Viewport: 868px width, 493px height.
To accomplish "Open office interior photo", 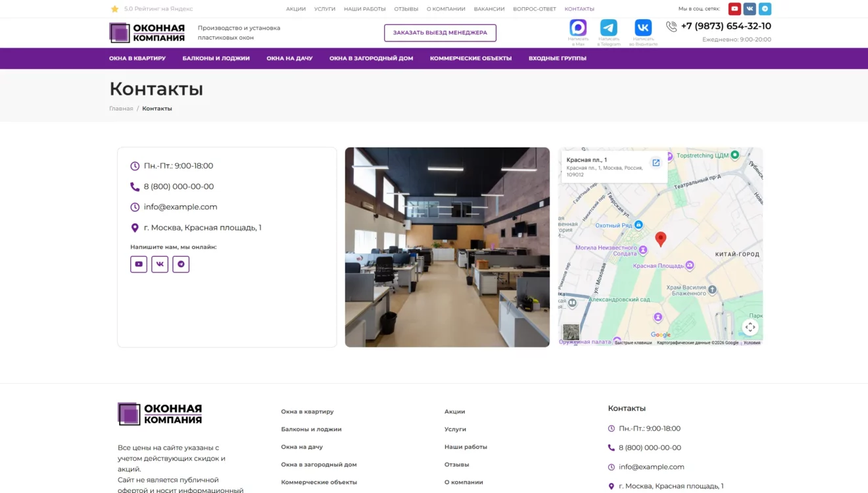I will 447,247.
